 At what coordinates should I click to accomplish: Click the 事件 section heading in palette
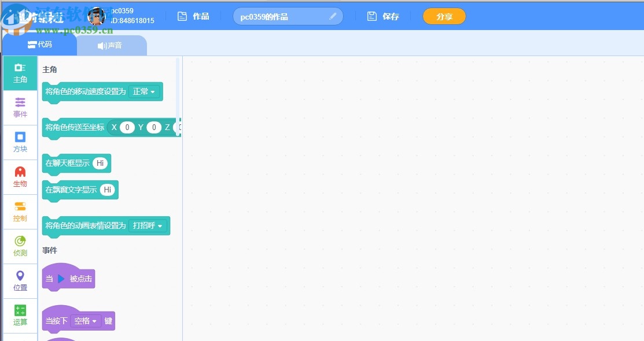[50, 250]
